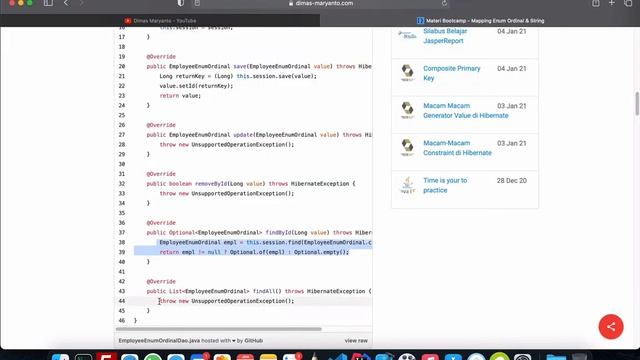Click line number 37 in the gist

122,233
